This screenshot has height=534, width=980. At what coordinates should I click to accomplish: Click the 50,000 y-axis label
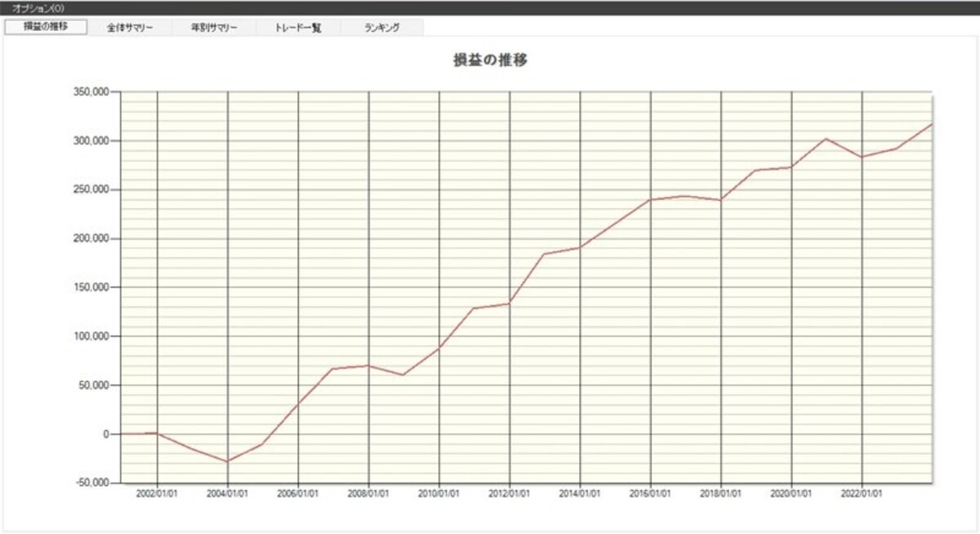(x=92, y=385)
